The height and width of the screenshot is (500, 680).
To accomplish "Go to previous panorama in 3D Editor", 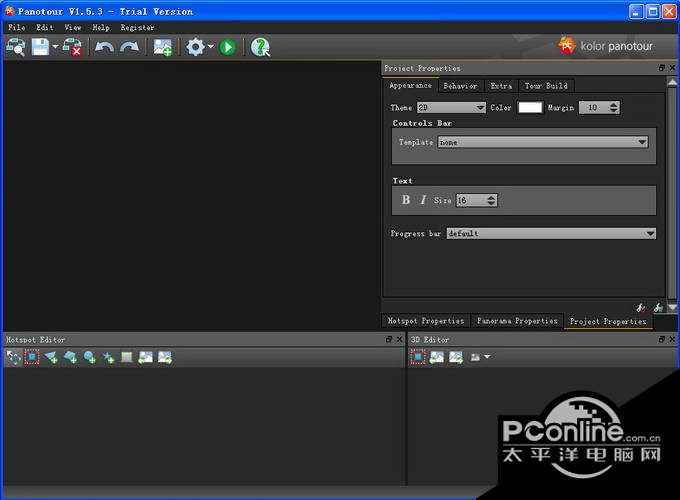I will pos(437,357).
